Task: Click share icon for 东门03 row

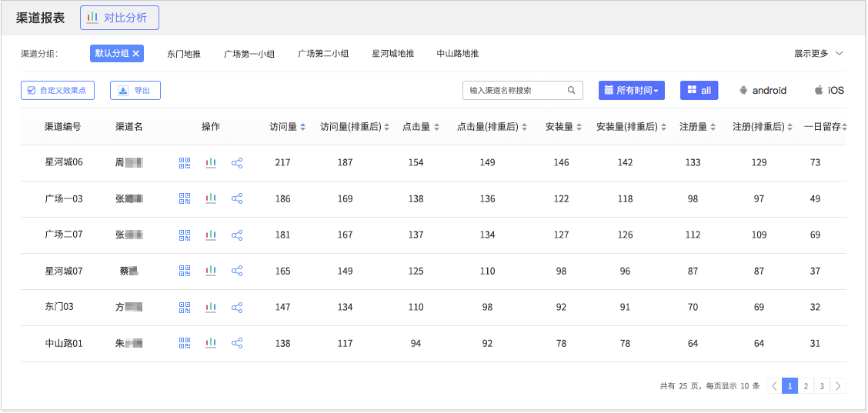Action: (237, 308)
